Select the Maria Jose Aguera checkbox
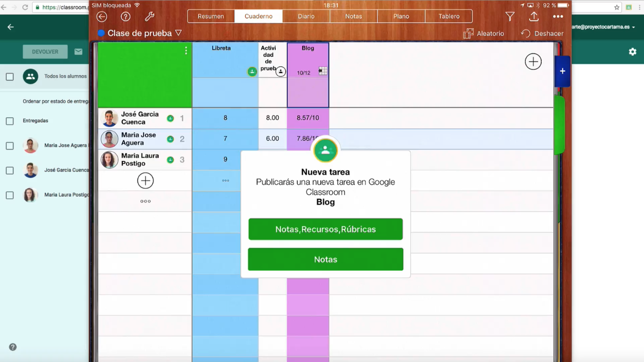Viewport: 644px width, 362px height. tap(10, 146)
